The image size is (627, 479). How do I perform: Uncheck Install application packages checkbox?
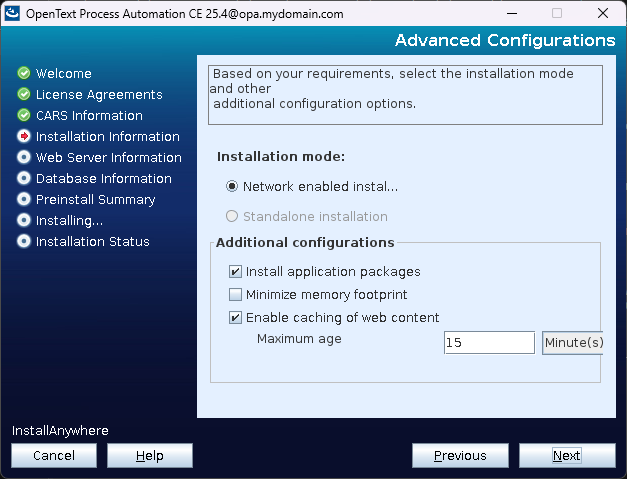tap(235, 271)
